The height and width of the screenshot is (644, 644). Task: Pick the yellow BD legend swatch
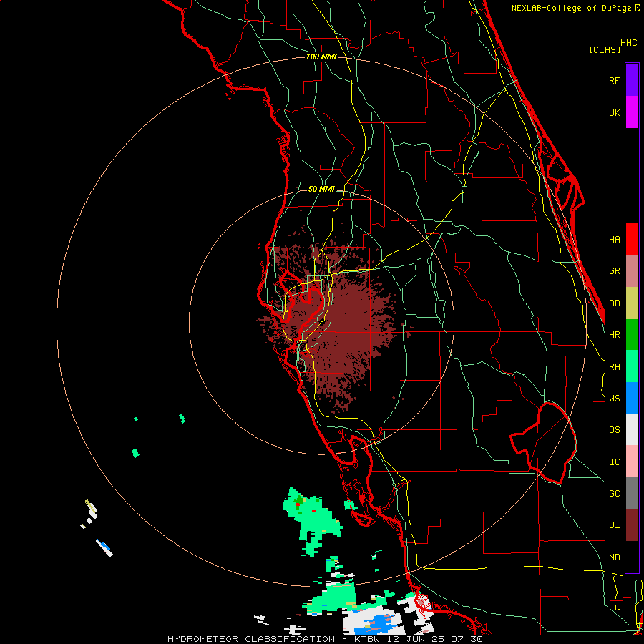pyautogui.click(x=632, y=303)
